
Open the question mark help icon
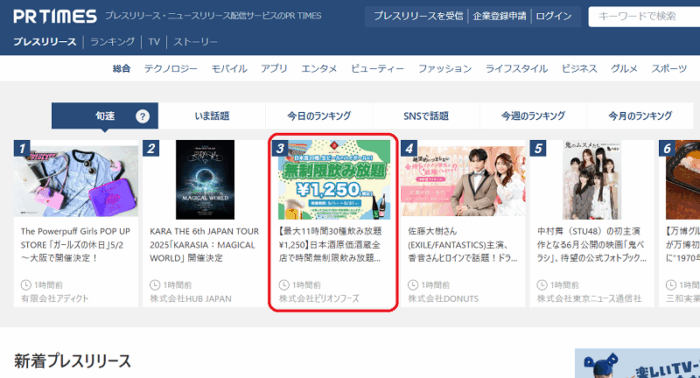pos(142,116)
